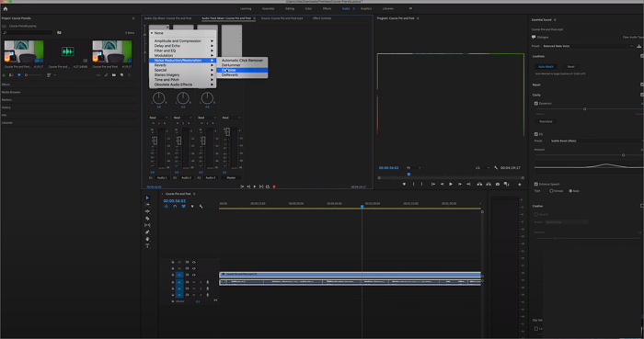Viewport: 644px width, 339px height.
Task: Select the Type tool
Action: pyautogui.click(x=147, y=246)
